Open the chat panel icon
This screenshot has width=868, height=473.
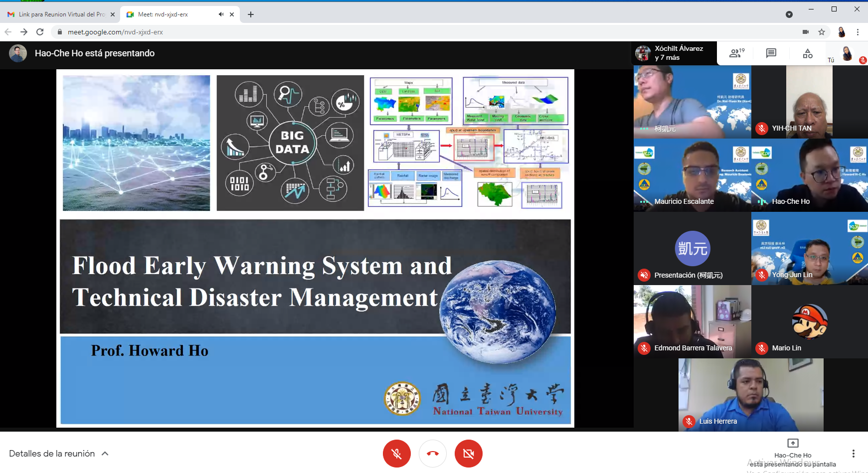tap(771, 53)
